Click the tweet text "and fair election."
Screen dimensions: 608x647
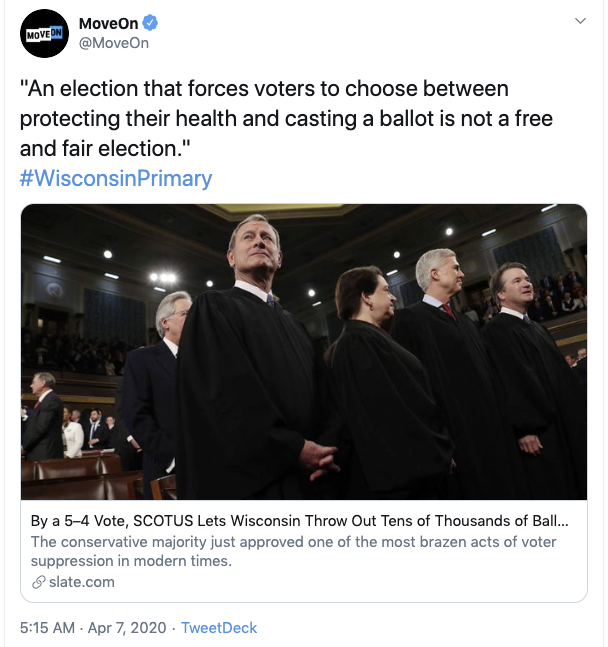105,149
